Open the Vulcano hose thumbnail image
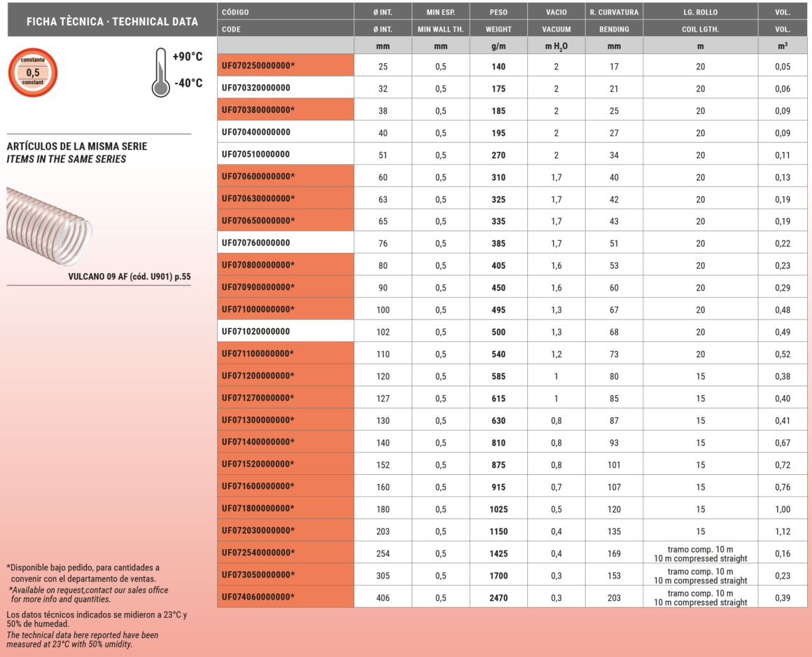The width and height of the screenshot is (812, 657). pos(49,225)
